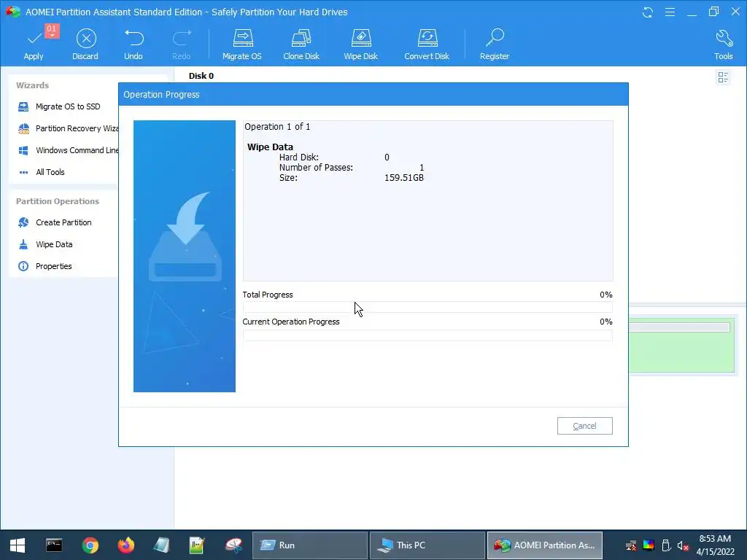Click the network tray icon
747x560 pixels.
tap(631, 545)
